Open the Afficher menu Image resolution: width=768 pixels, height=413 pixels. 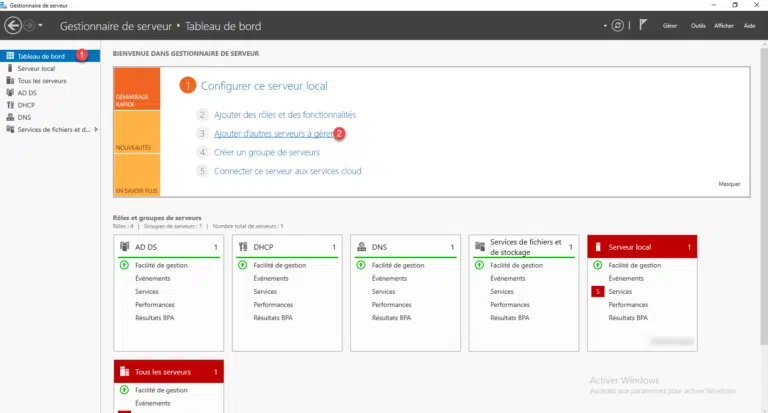pyautogui.click(x=724, y=25)
